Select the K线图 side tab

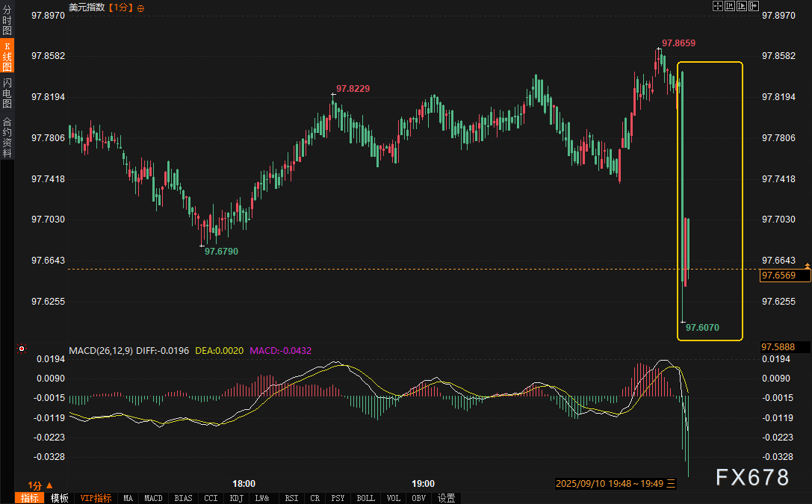coord(7,57)
